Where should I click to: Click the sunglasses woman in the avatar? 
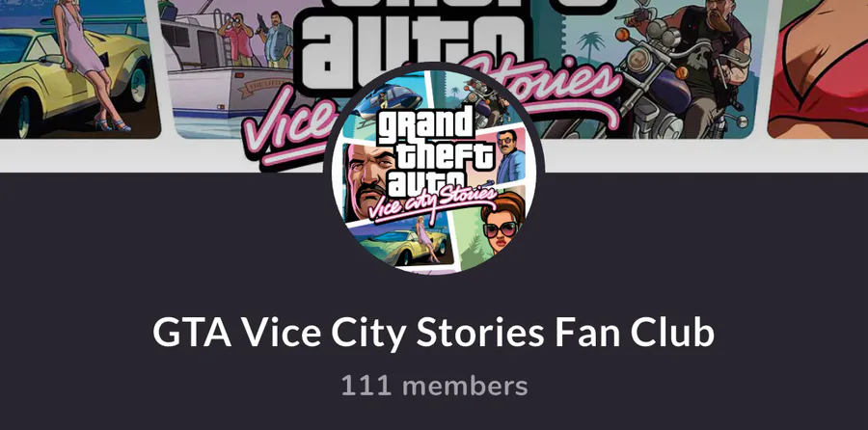[x=502, y=223]
